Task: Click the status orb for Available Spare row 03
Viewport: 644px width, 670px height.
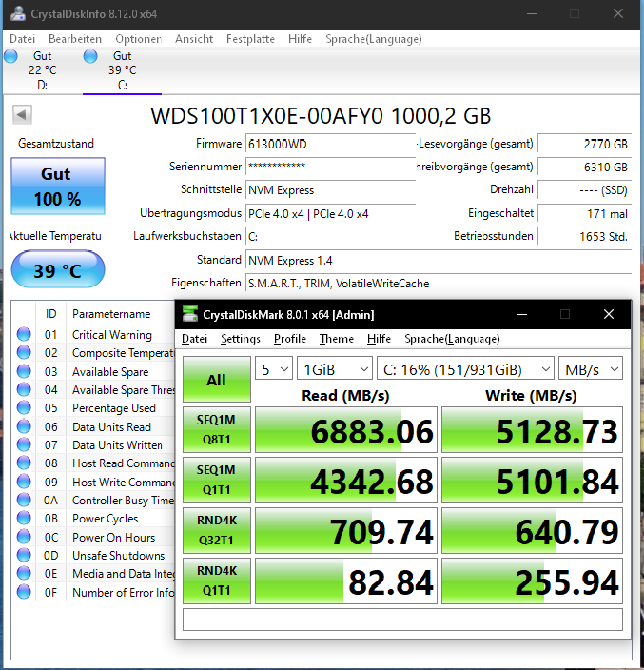Action: click(x=24, y=371)
